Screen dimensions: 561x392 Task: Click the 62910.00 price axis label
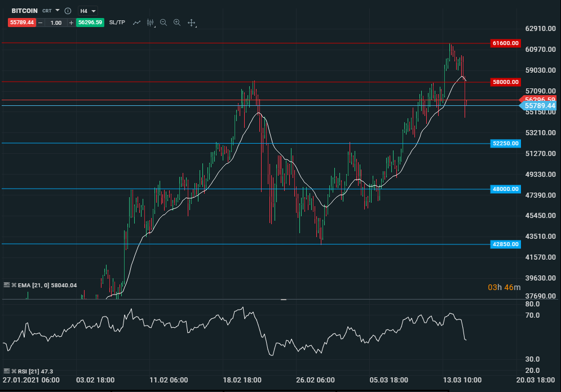pos(540,29)
